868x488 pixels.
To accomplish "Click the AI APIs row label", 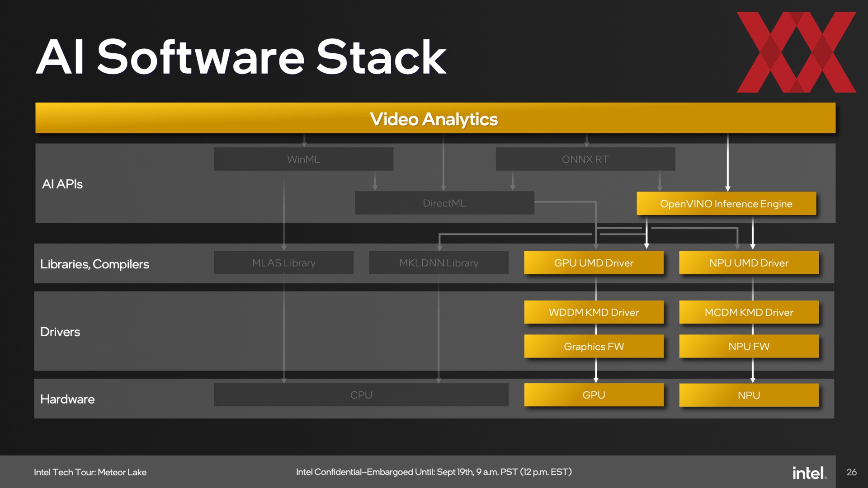I will pyautogui.click(x=62, y=184).
